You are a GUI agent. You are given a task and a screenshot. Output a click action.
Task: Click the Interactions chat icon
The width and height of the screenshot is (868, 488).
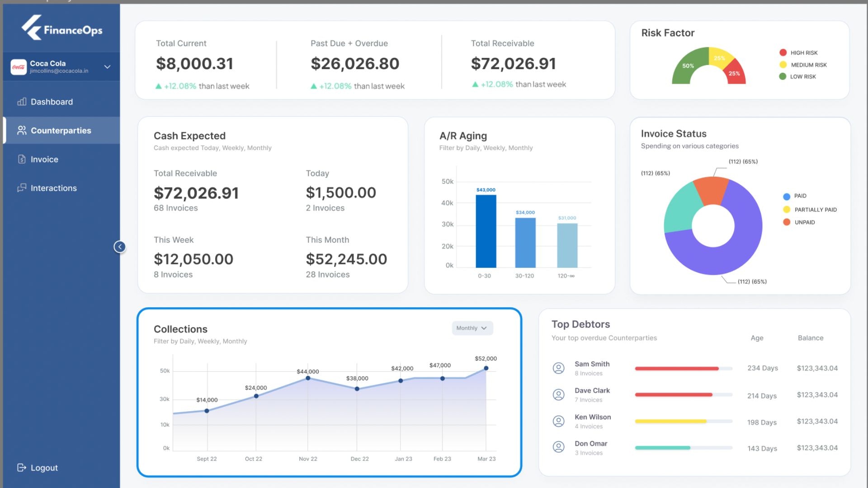pos(22,188)
